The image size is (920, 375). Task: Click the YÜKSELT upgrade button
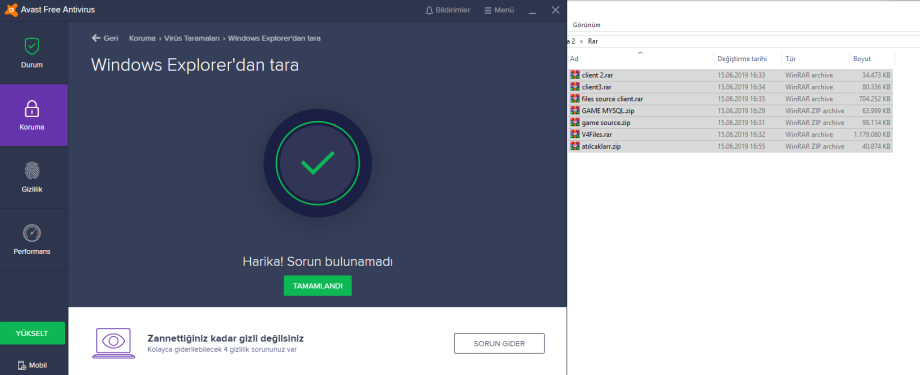[x=32, y=333]
